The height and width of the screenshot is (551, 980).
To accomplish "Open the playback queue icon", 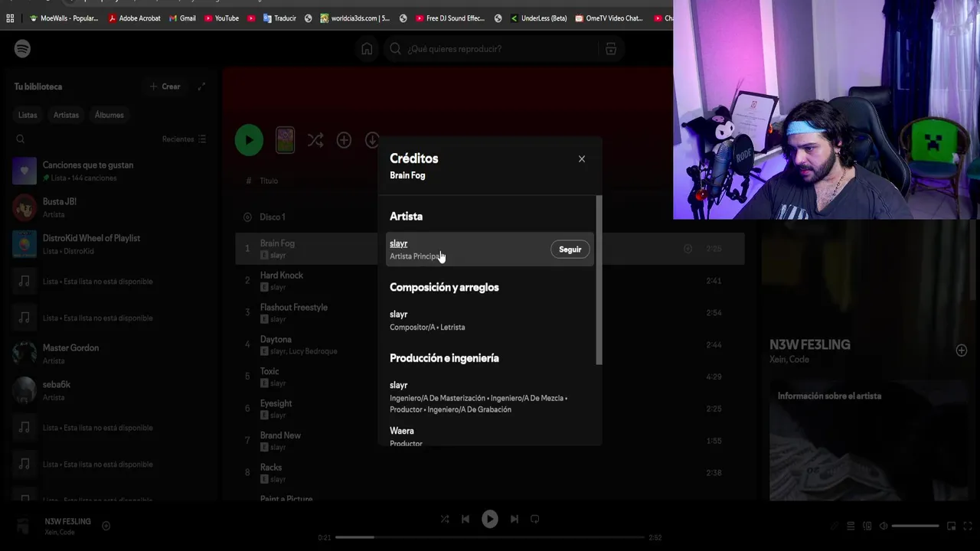I will 851,527.
